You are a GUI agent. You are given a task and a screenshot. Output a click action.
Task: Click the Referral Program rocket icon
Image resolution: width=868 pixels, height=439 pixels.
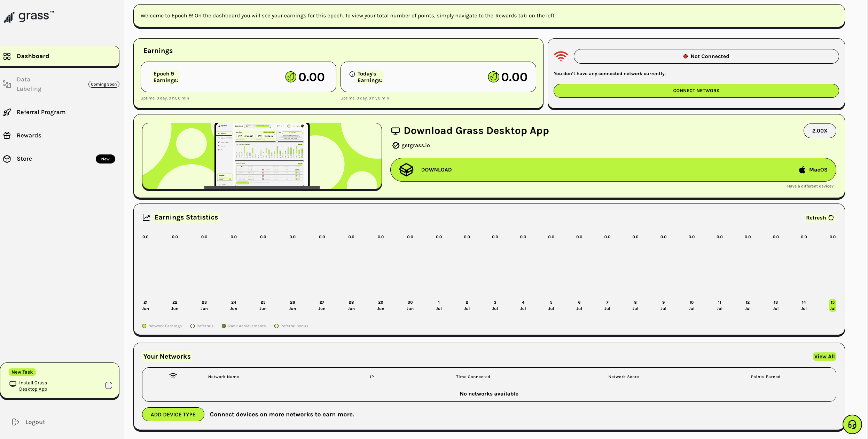(7, 112)
